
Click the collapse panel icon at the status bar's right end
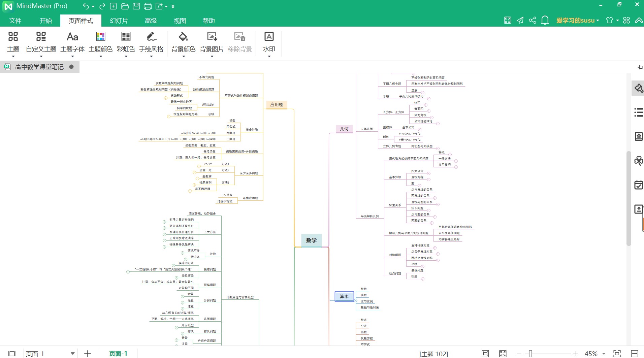point(635,354)
